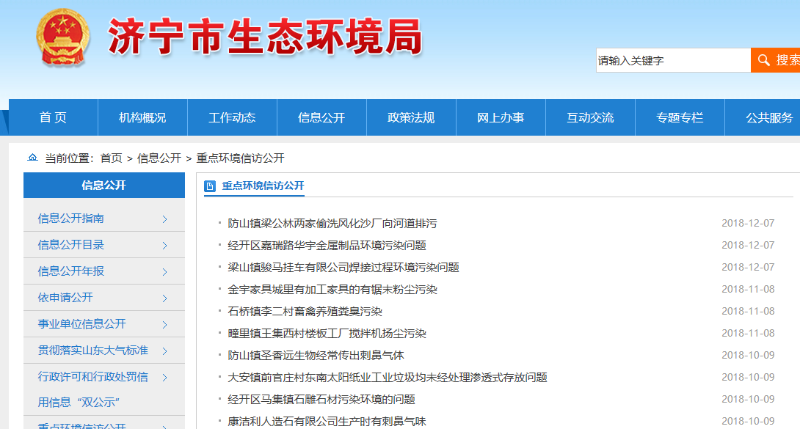Open the 专题专栏 navigation item
Viewport: 800px width, 429px height.
coord(679,118)
